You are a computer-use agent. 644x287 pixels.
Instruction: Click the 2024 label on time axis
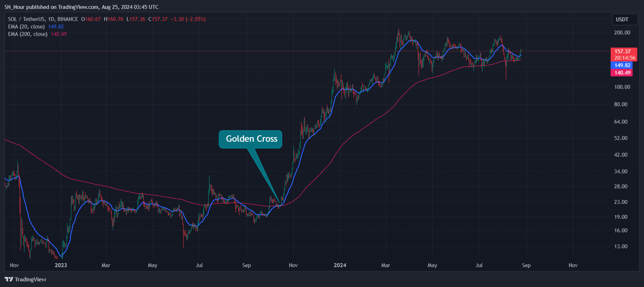tap(340, 265)
